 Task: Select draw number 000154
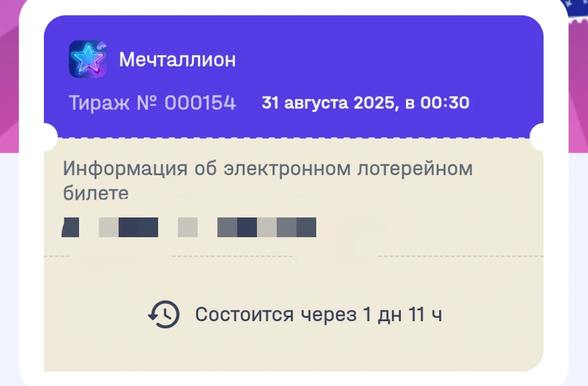coord(200,103)
